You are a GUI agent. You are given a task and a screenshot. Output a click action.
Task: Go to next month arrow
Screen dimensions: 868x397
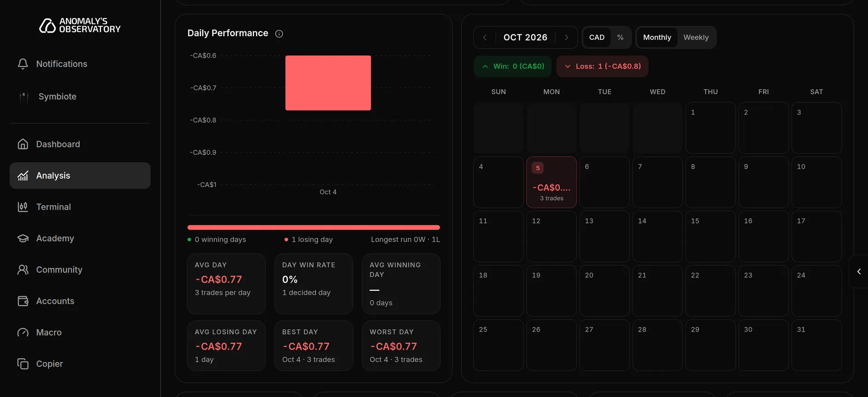(x=566, y=38)
